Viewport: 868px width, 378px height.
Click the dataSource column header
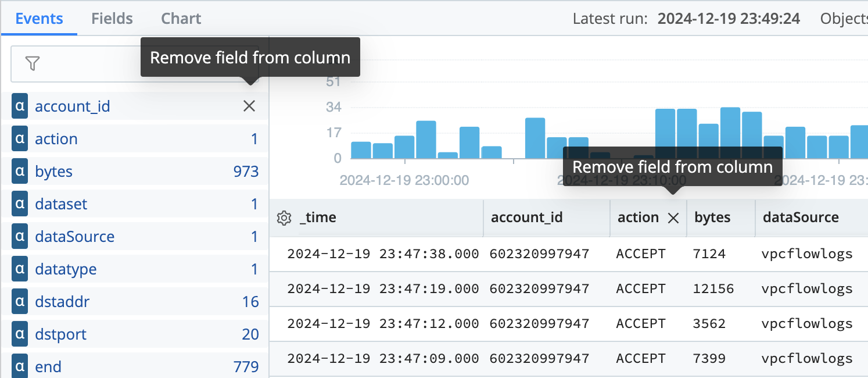coord(801,217)
